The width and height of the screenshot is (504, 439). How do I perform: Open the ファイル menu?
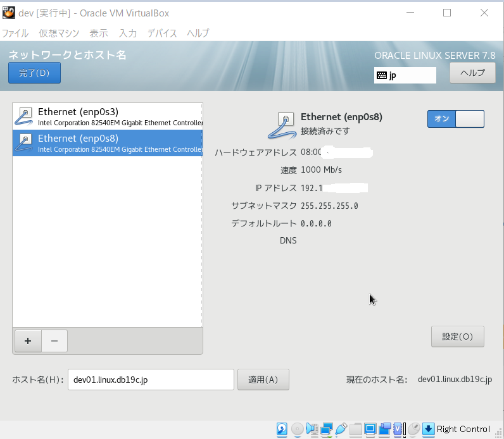click(x=15, y=33)
